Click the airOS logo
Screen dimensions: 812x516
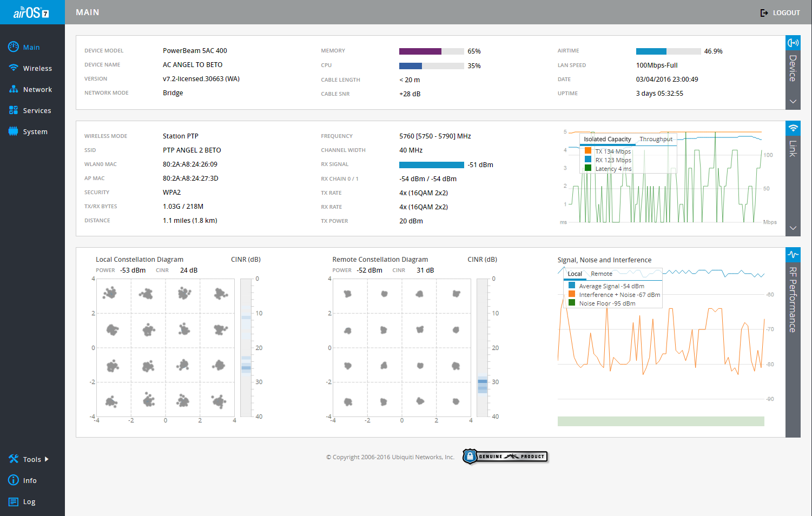tap(31, 12)
